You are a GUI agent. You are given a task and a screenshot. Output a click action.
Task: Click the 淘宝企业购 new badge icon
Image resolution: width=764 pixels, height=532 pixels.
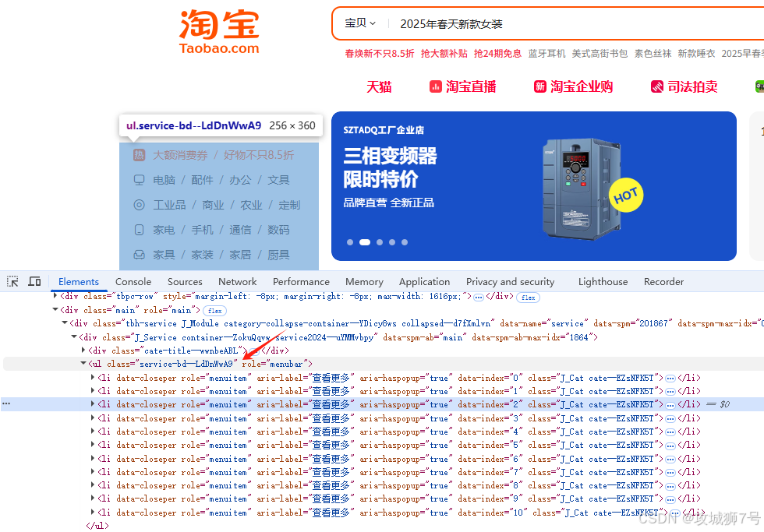point(539,86)
